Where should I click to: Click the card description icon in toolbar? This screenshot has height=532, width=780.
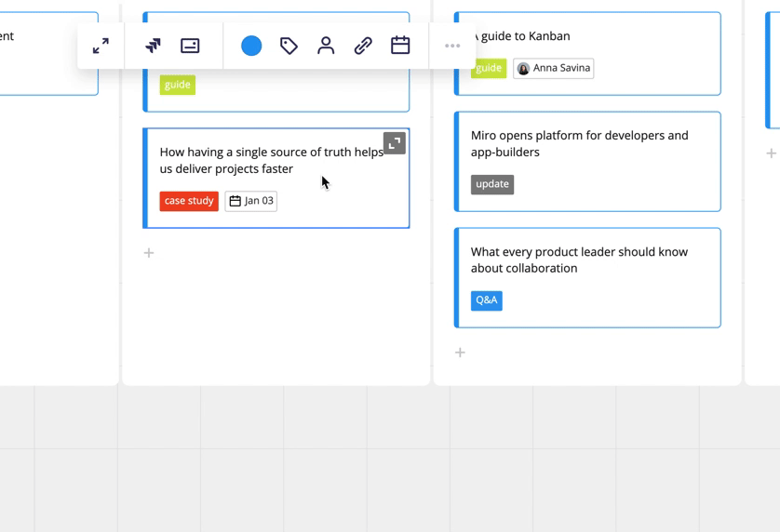(x=190, y=46)
